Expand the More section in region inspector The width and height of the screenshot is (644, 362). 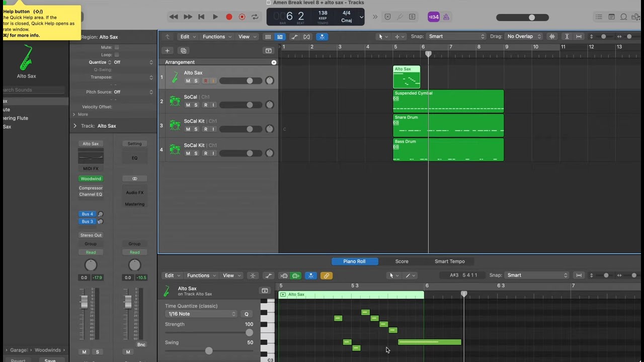click(x=74, y=114)
